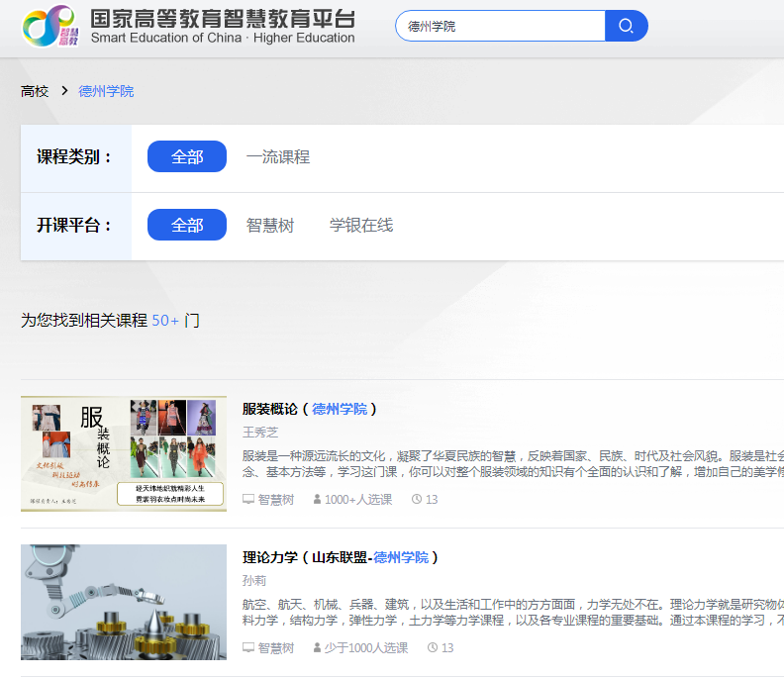Viewport: 784px width, 678px height.
Task: Click the 德州学院 breadcrumb item
Action: coord(106,91)
